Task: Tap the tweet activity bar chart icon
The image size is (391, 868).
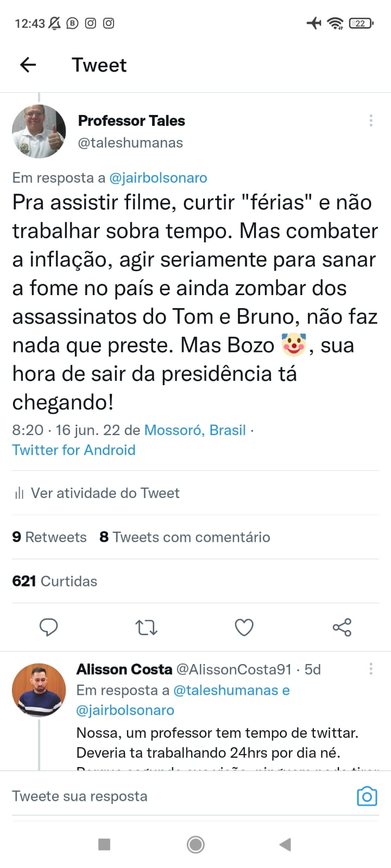Action: click(x=20, y=493)
